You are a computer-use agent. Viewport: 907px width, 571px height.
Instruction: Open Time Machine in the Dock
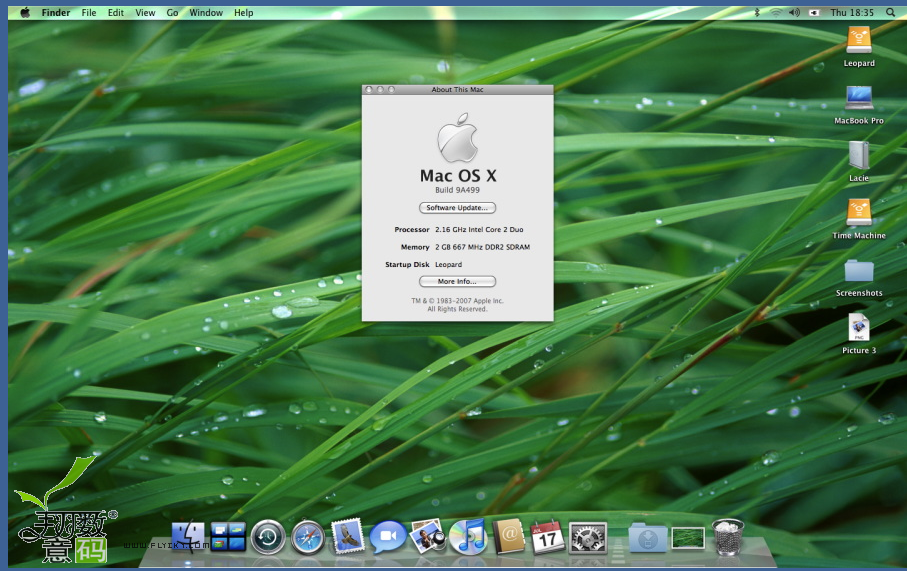[x=268, y=538]
